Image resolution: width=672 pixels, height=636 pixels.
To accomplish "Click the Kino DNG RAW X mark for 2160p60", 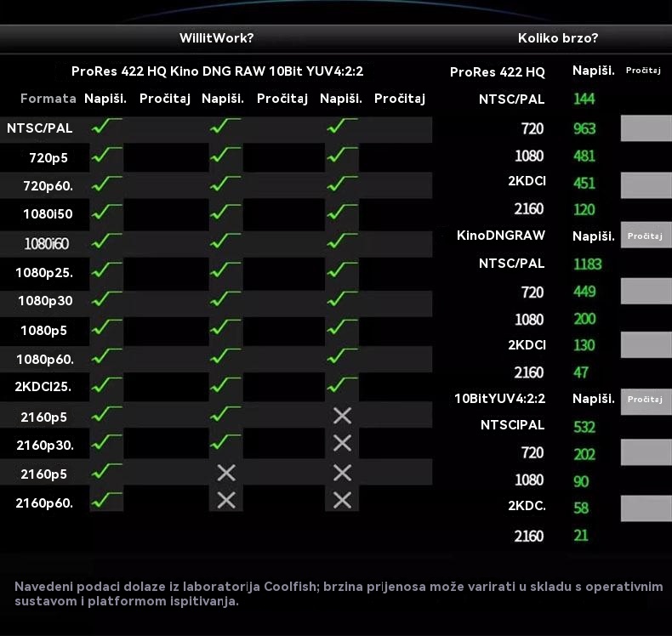I will pyautogui.click(x=225, y=500).
